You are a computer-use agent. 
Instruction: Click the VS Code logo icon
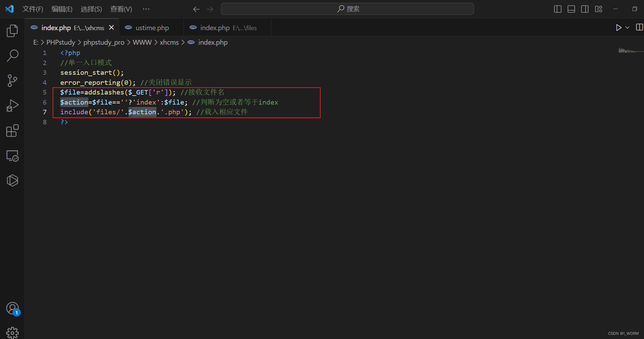9,9
